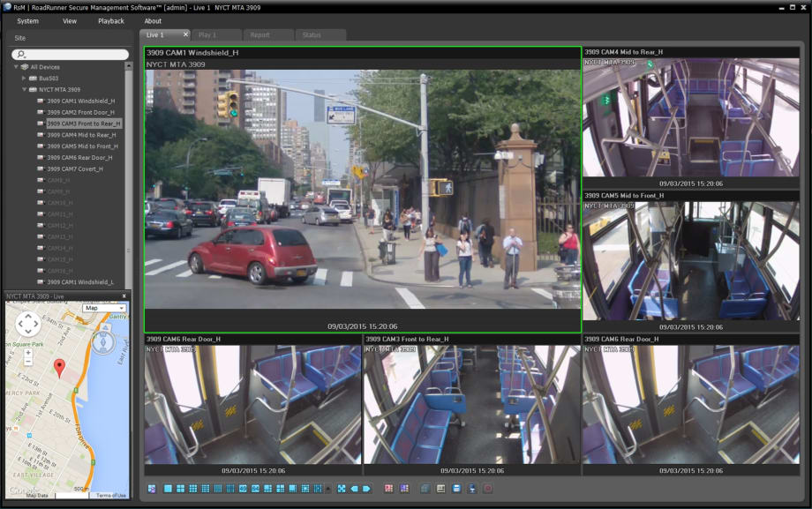Screen dimensions: 812x509
Task: Click the search magnifier in Site panel
Action: pos(21,55)
